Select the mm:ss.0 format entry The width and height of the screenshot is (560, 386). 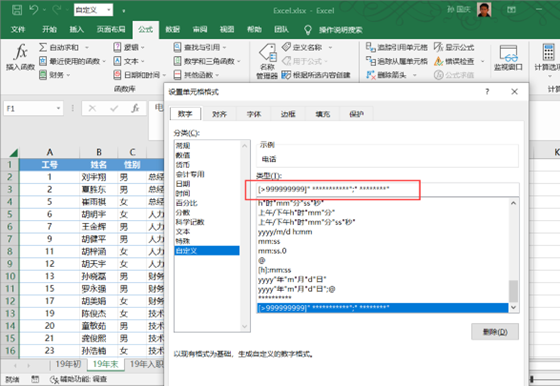point(272,251)
